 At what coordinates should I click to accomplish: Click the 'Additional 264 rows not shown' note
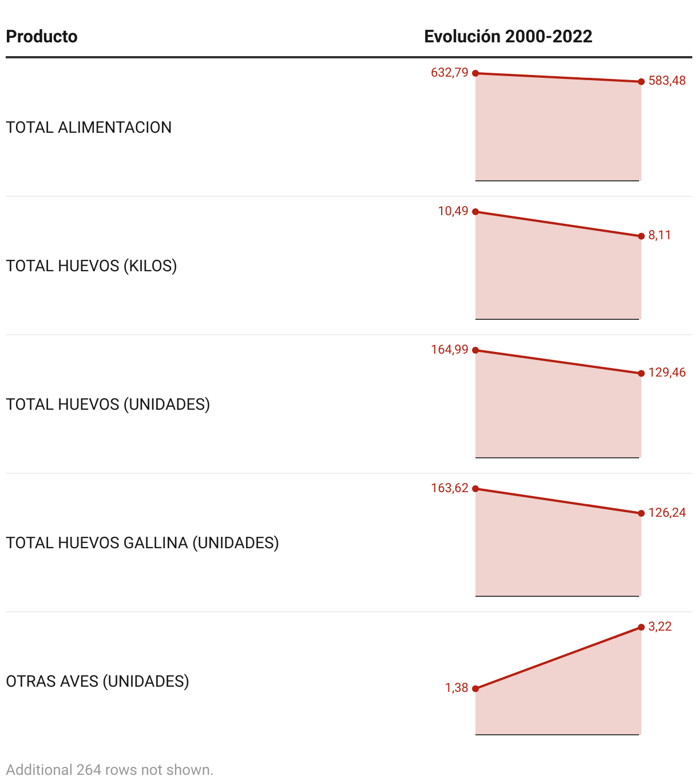(110, 770)
